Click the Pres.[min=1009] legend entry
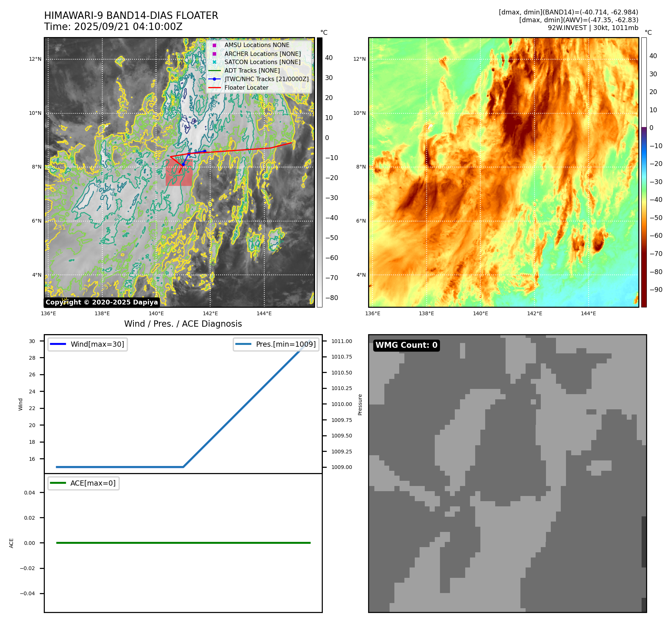672x626 pixels. coord(276,344)
